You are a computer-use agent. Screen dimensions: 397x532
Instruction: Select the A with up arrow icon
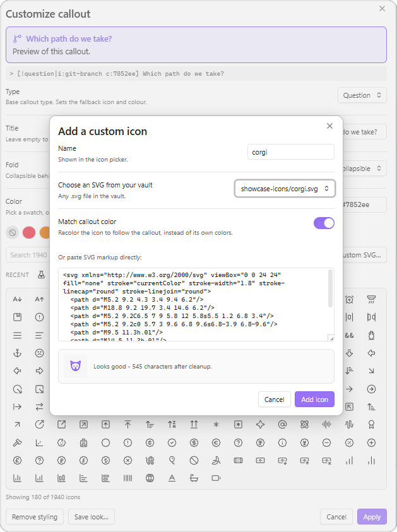[x=39, y=299]
